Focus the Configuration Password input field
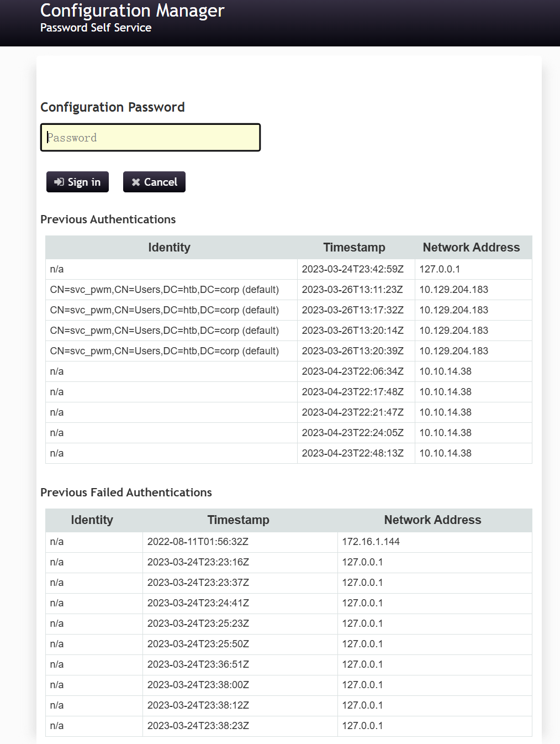The image size is (560, 744). tap(150, 138)
